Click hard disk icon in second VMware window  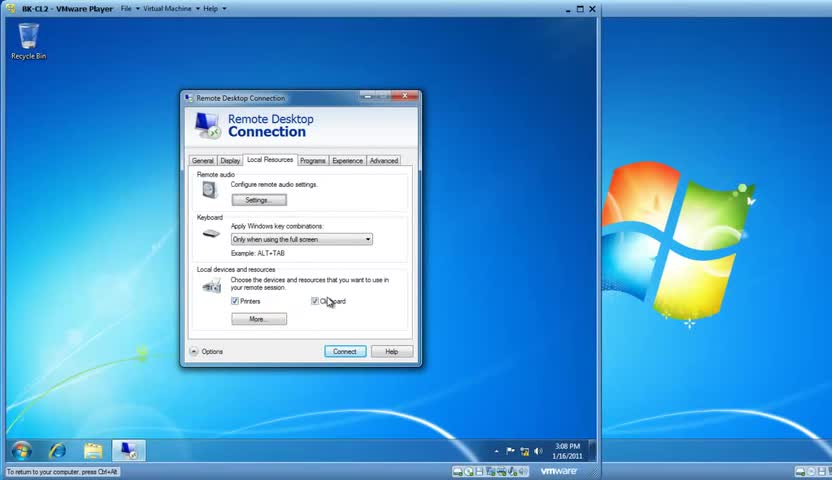point(800,471)
